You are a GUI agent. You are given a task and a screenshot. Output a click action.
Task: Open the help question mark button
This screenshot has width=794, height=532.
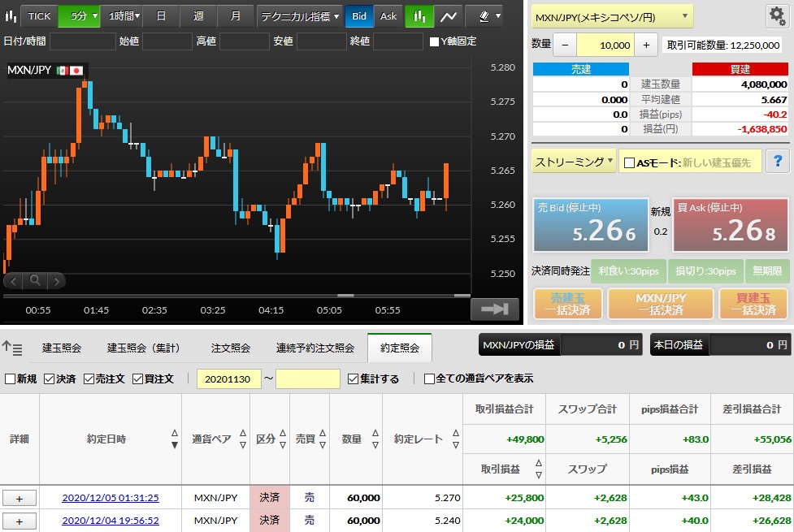[777, 162]
